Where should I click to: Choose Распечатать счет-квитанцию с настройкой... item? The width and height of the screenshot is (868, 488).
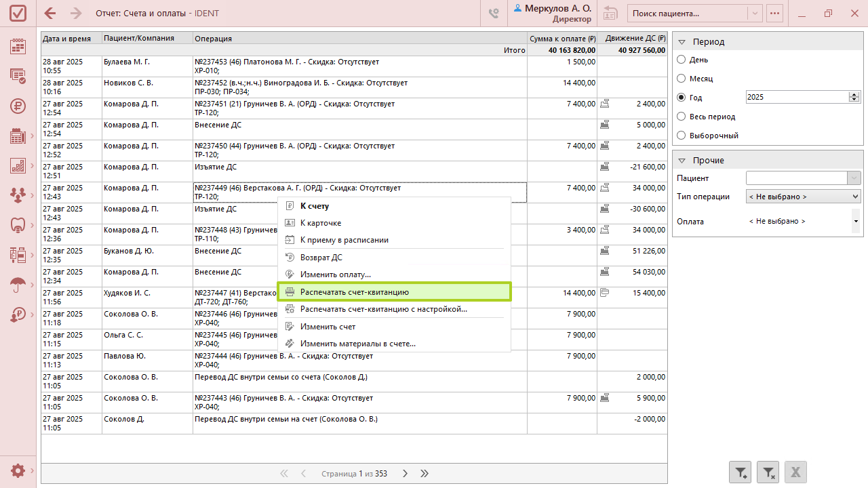394,309
